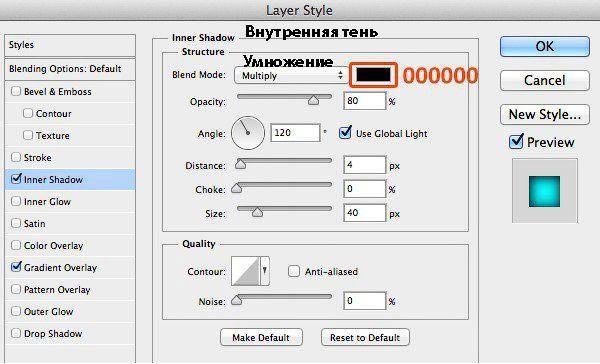Viewport: 600px width, 364px height.
Task: Enable the Inner Glow checkbox
Action: tap(16, 201)
